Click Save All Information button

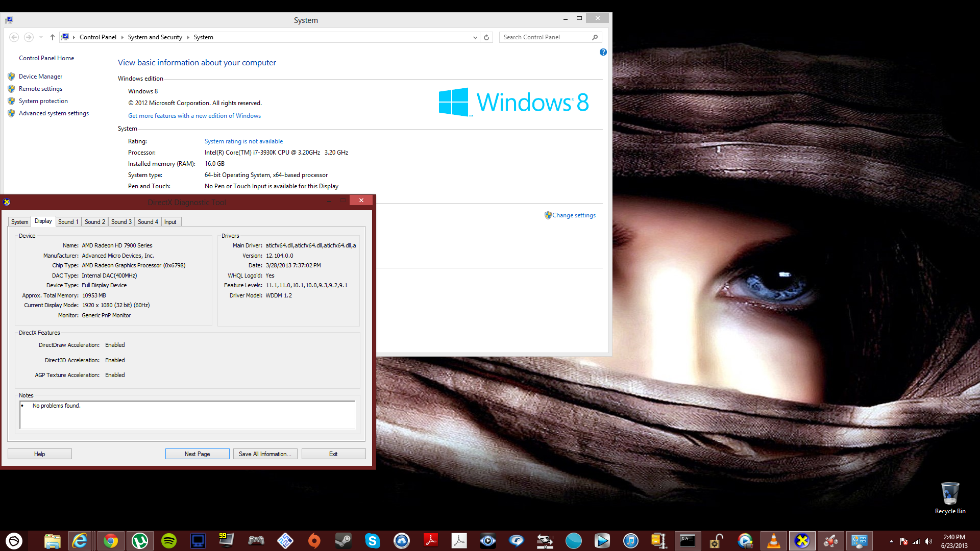[x=265, y=454]
